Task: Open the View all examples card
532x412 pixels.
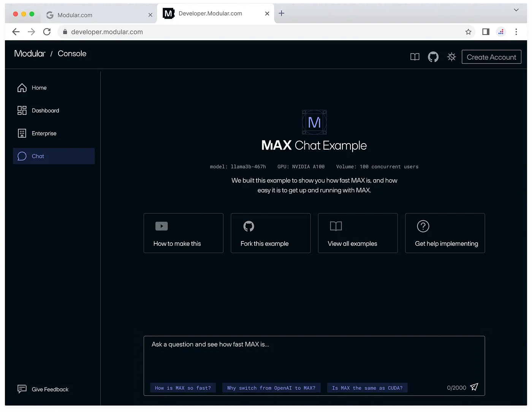Action: point(358,233)
